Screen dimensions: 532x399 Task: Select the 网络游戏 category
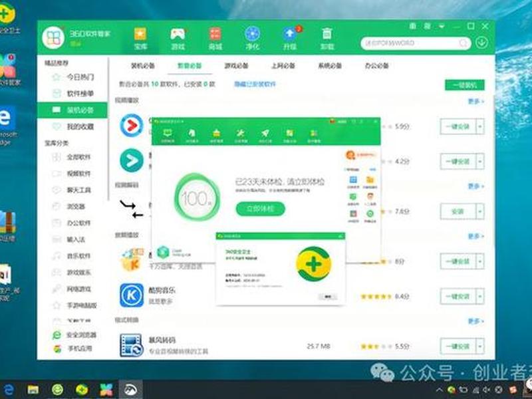[x=71, y=289]
